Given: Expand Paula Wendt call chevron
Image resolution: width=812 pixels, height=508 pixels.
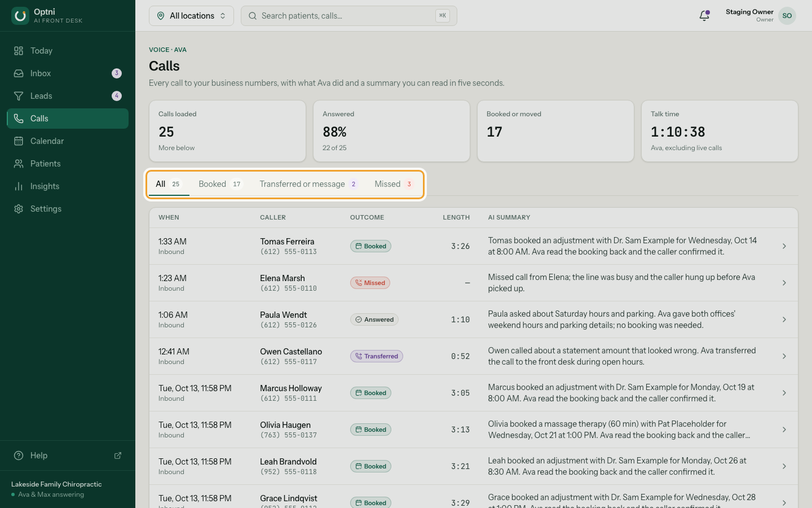Looking at the screenshot, I should [x=784, y=319].
